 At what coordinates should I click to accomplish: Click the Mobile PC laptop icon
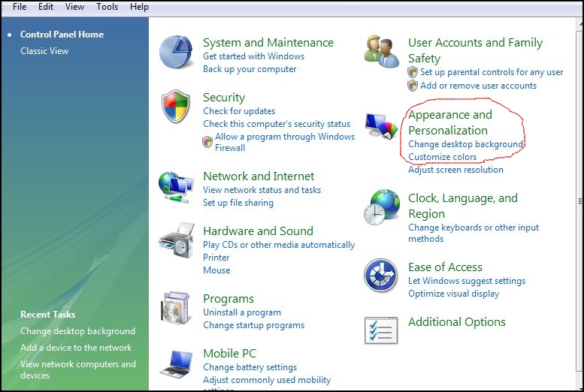[x=177, y=363]
